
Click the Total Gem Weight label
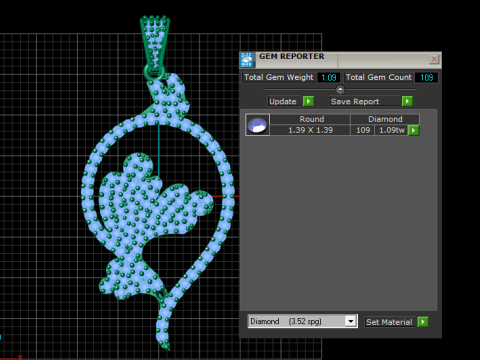(x=278, y=77)
